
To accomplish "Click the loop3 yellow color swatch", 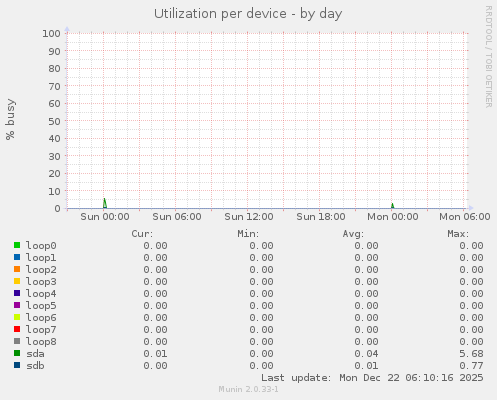I will tap(17, 281).
